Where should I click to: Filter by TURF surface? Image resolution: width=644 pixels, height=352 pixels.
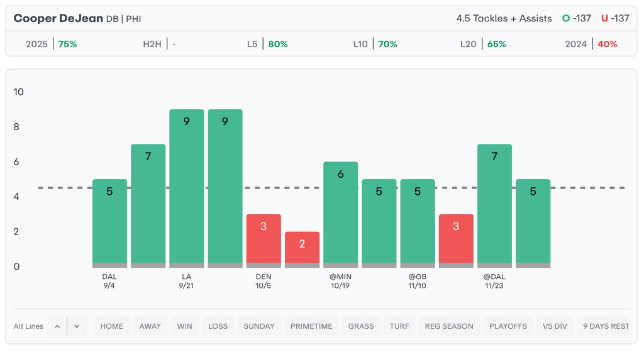pyautogui.click(x=399, y=326)
